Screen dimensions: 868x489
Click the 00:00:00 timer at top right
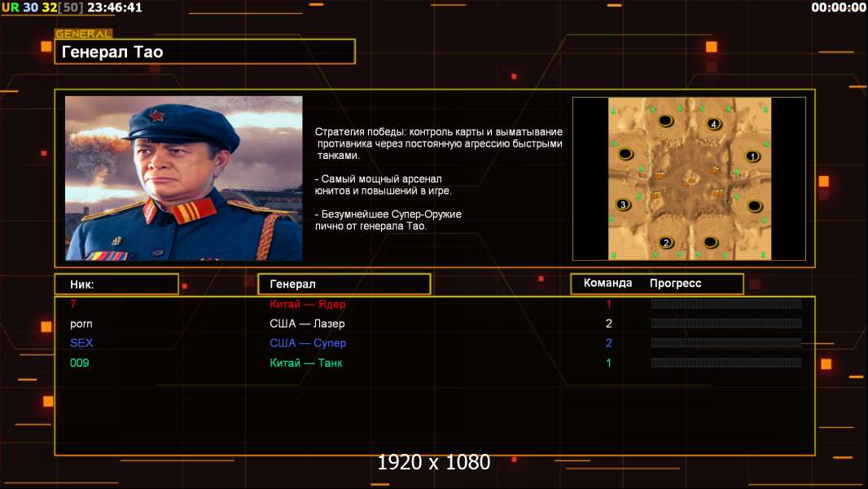click(838, 7)
